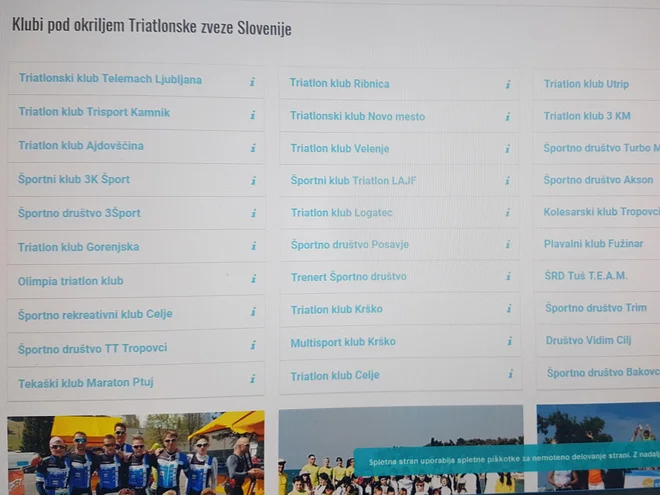Viewport: 660px width, 495px height.
Task: Open team photo with blue jerseys
Action: pyautogui.click(x=136, y=452)
